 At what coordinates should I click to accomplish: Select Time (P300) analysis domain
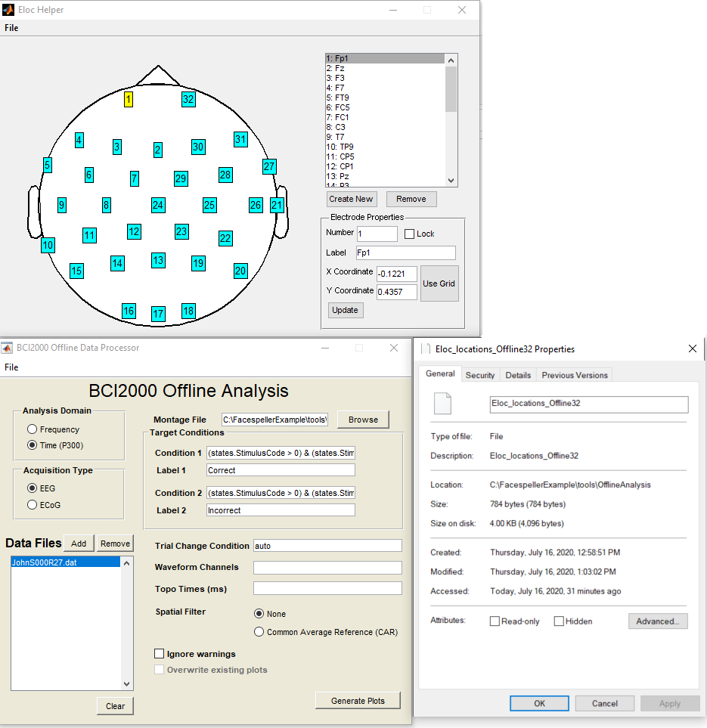(32, 445)
